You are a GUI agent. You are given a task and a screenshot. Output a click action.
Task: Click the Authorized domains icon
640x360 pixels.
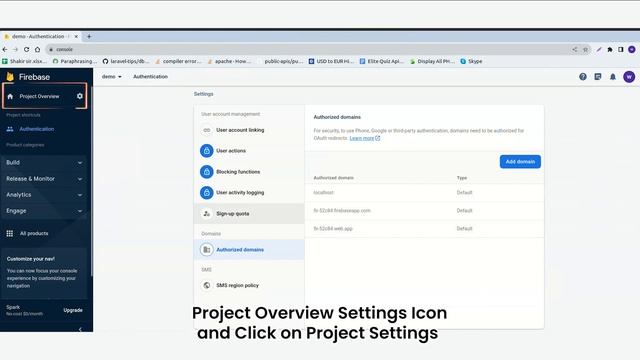207,249
